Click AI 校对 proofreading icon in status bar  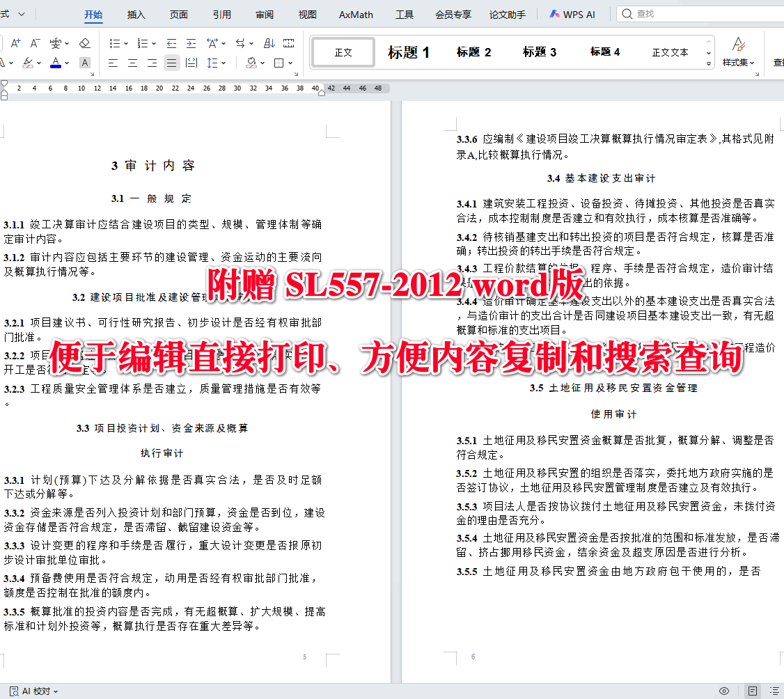tap(15, 691)
